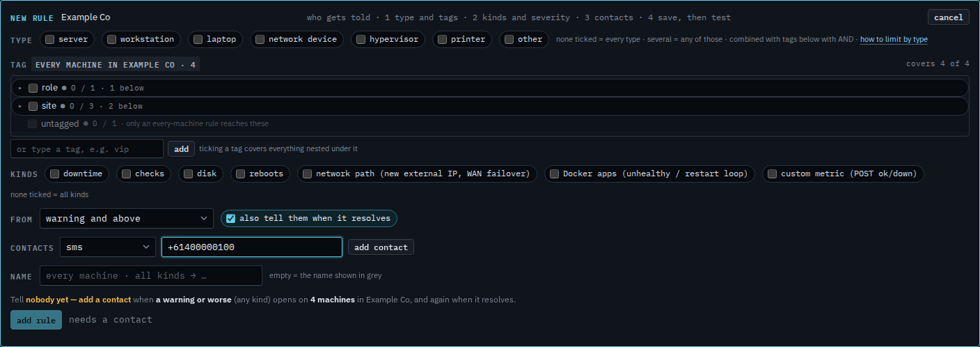This screenshot has height=347, width=980.
Task: Tick the printer type checkbox
Action: tap(442, 40)
